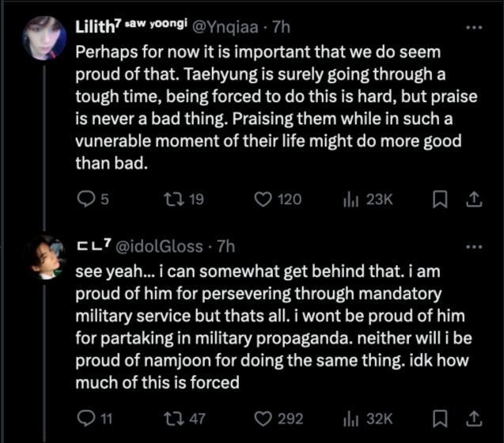Visit the @idolGloss handle link

[160, 247]
